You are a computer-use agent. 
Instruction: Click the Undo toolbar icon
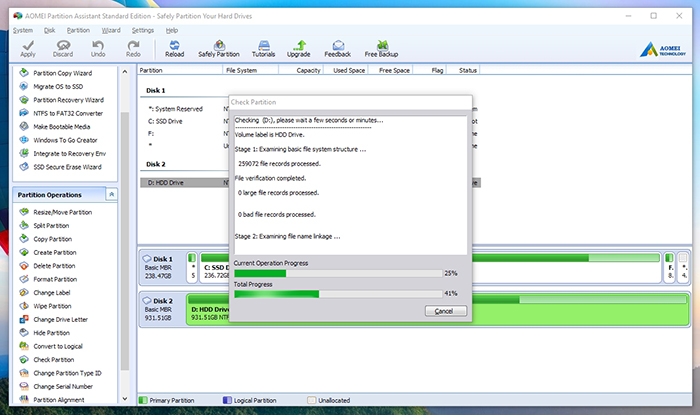coord(98,49)
